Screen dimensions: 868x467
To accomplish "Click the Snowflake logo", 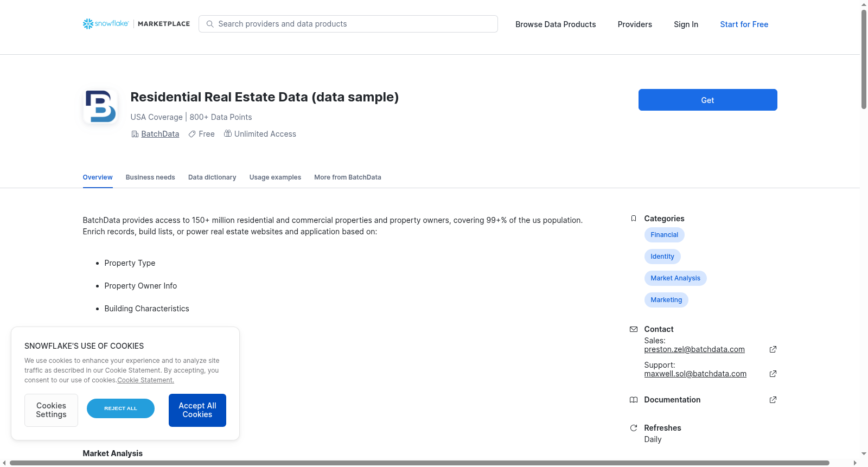I will click(x=106, y=24).
